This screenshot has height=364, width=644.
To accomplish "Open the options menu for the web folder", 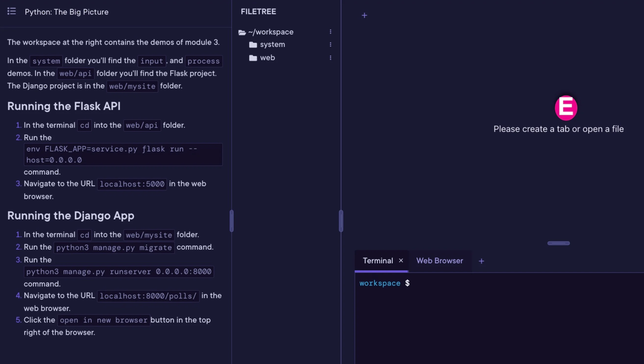I will (x=331, y=58).
